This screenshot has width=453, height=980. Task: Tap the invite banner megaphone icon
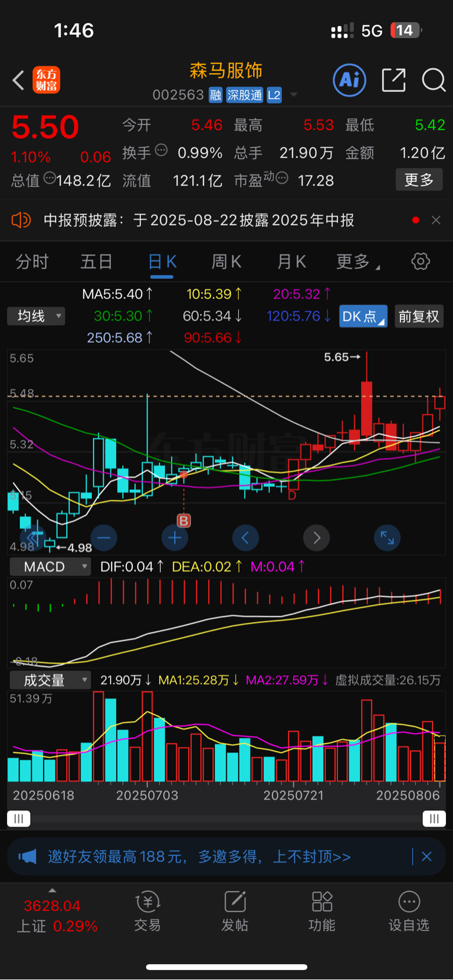[27, 856]
